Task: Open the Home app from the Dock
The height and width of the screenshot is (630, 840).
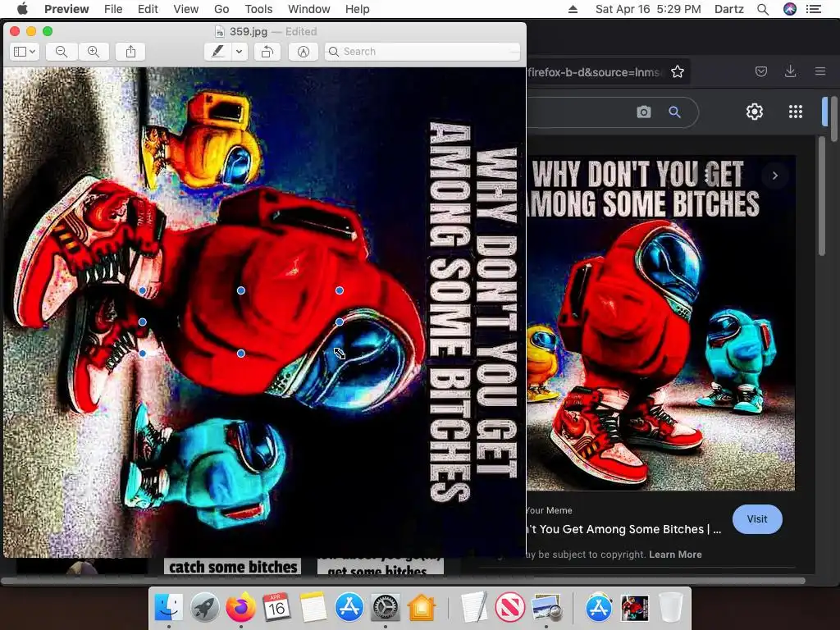Action: click(422, 608)
